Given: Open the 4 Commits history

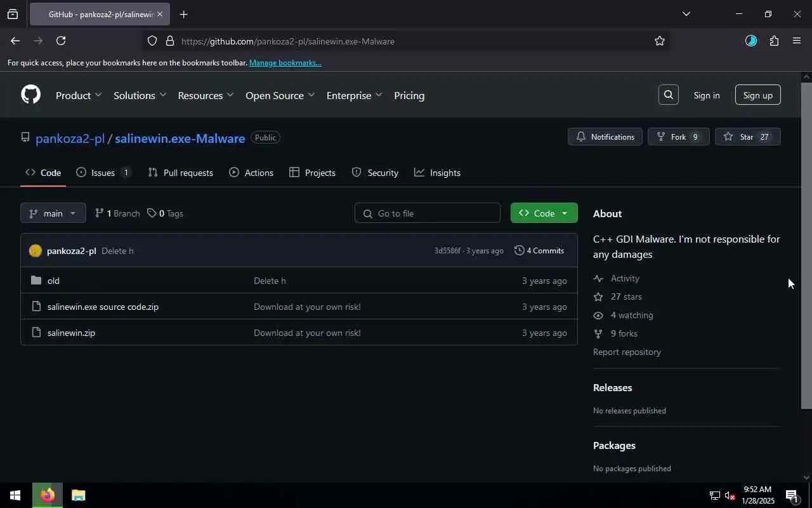Looking at the screenshot, I should (539, 251).
